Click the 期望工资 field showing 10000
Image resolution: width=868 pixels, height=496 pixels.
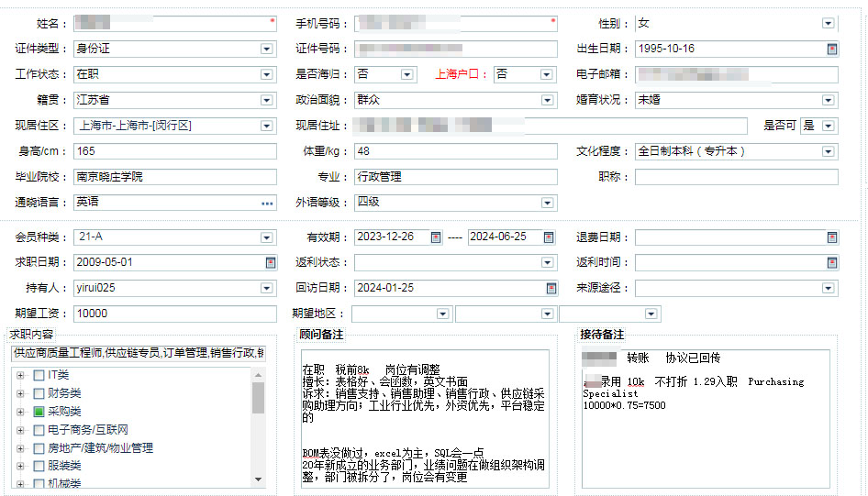(175, 314)
